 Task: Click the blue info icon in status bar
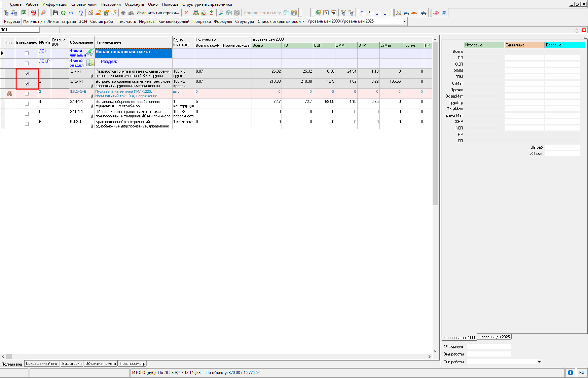[x=571, y=372]
